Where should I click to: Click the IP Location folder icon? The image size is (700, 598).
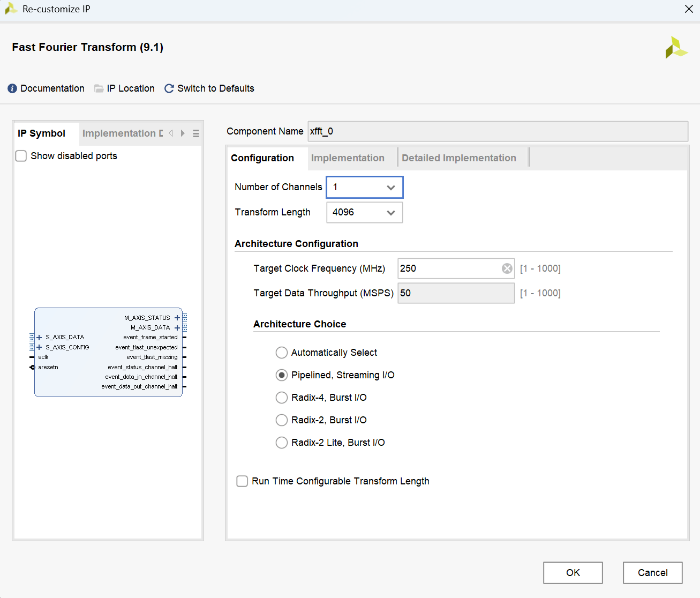99,88
